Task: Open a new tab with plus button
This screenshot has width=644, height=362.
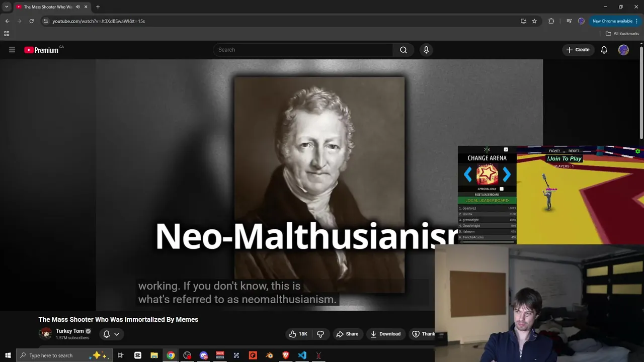Action: [98, 7]
